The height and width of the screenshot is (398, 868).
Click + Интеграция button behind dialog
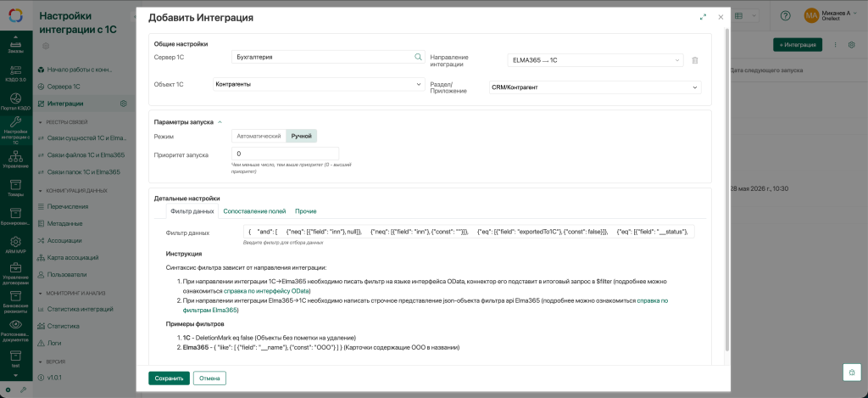(798, 45)
